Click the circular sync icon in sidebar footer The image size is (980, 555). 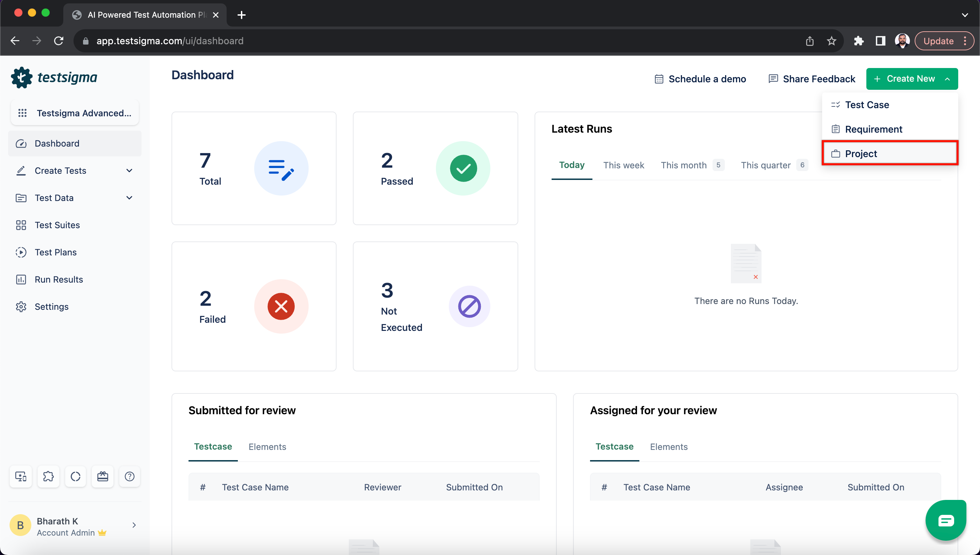point(75,476)
